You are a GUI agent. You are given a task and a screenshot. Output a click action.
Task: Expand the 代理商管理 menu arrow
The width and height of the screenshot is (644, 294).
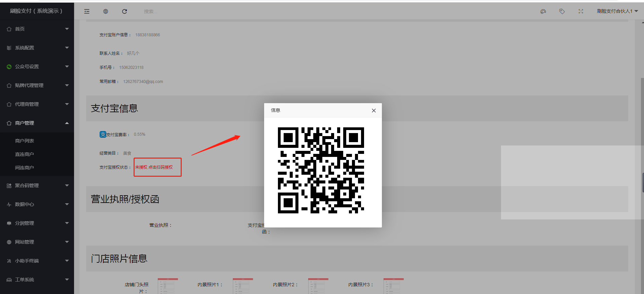point(67,104)
